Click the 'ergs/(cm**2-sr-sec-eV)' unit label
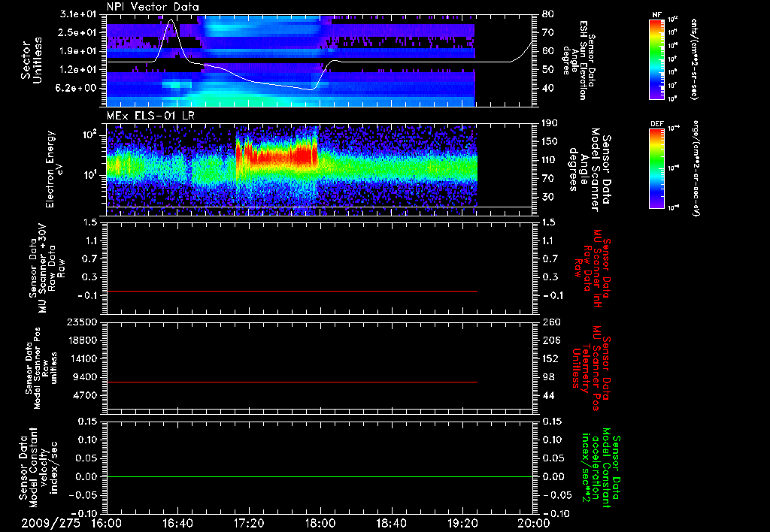The height and width of the screenshot is (532, 770). (696, 168)
